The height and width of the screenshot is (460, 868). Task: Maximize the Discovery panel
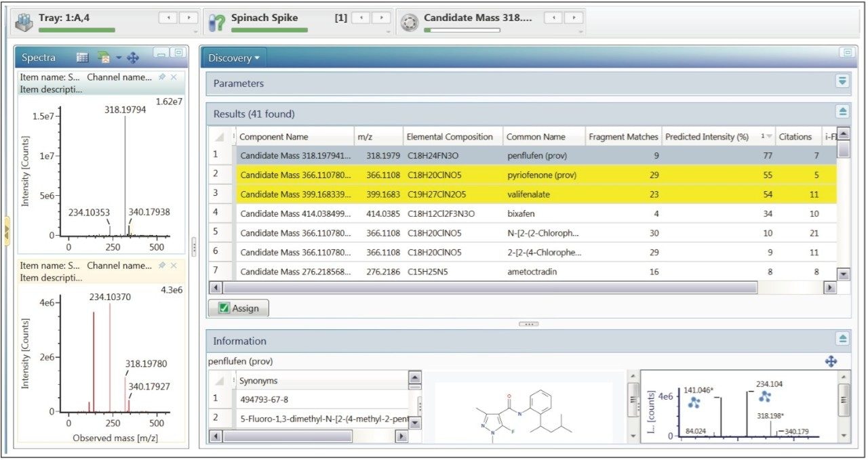pyautogui.click(x=846, y=53)
